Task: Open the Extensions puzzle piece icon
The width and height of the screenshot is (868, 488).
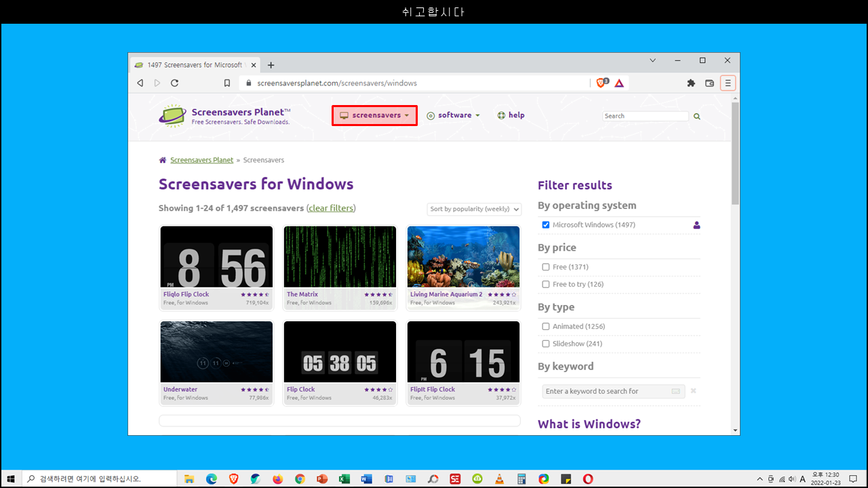Action: click(691, 83)
